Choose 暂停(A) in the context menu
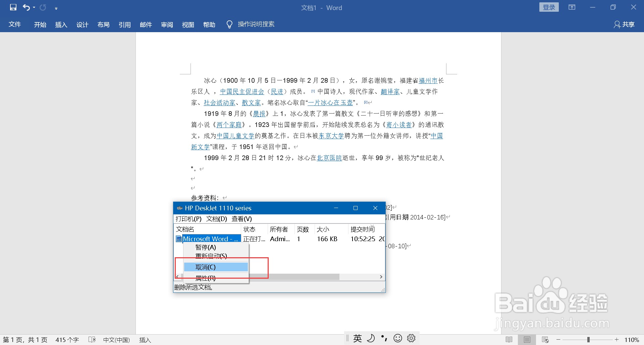The width and height of the screenshot is (644, 345). (x=216, y=247)
